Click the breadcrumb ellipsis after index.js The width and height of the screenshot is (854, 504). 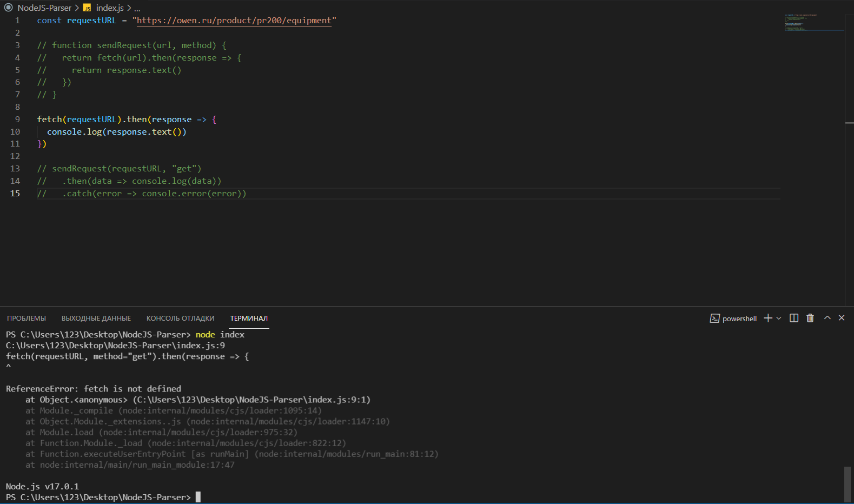click(137, 8)
